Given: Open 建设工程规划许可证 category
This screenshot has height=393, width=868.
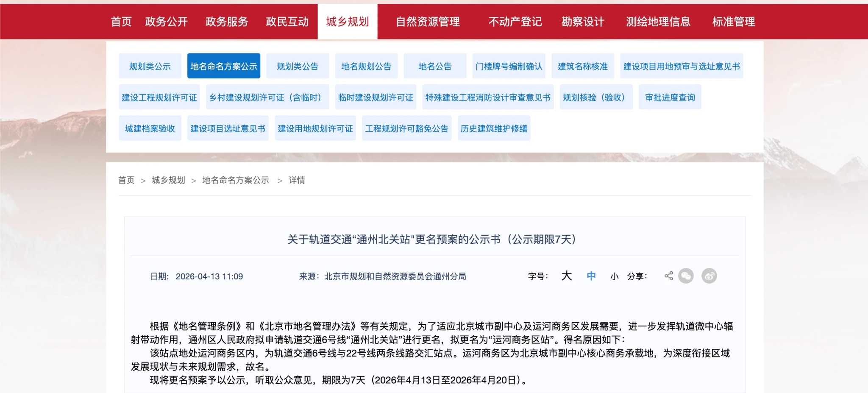Looking at the screenshot, I should click(159, 98).
